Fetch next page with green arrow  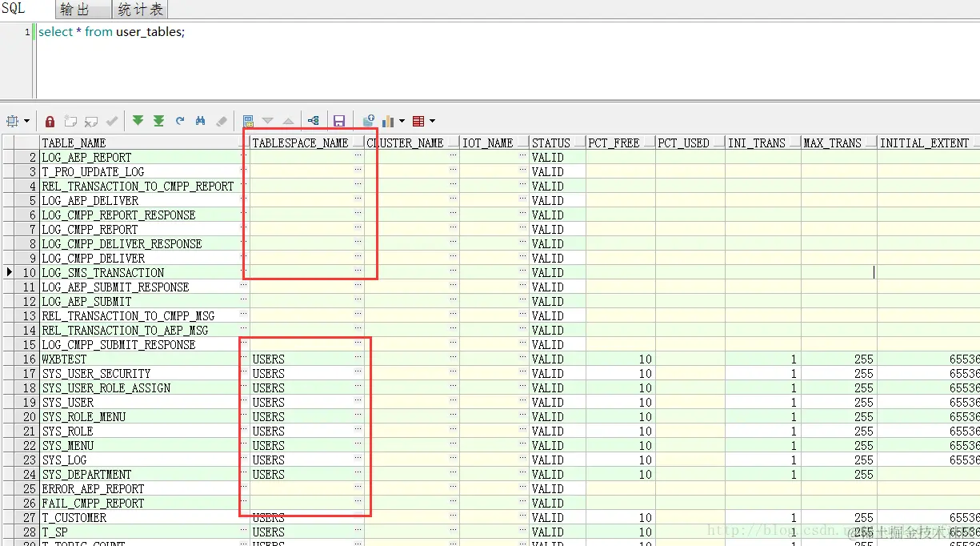coord(138,121)
